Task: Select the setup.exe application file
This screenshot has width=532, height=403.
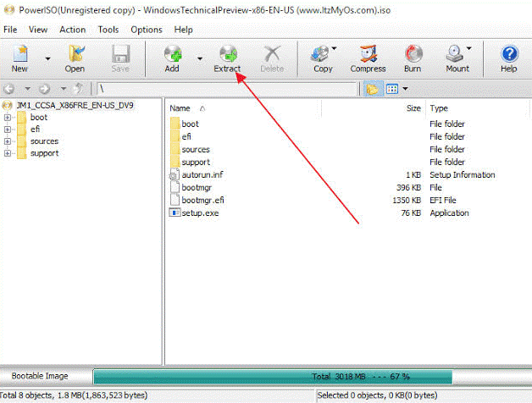Action: [200, 213]
